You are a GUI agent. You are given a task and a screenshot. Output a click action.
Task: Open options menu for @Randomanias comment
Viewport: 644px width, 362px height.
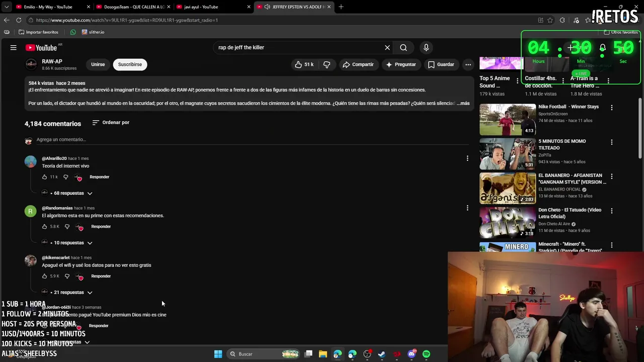(x=467, y=208)
